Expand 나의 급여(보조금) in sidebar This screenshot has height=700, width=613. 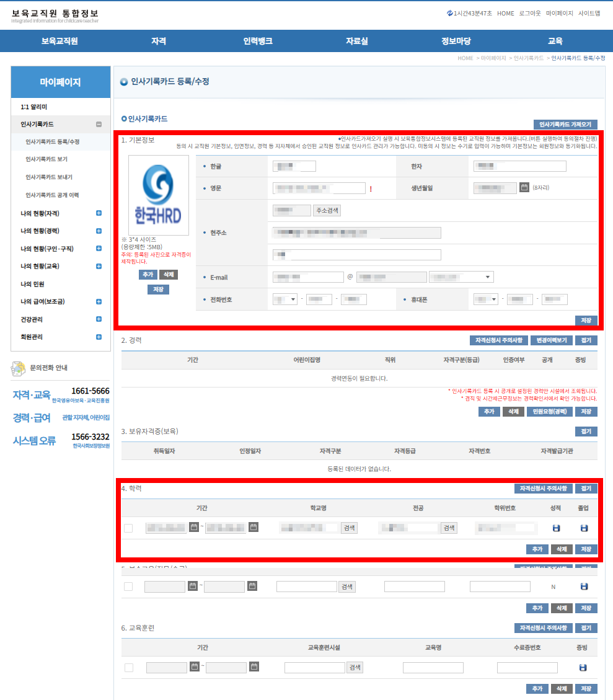(99, 301)
